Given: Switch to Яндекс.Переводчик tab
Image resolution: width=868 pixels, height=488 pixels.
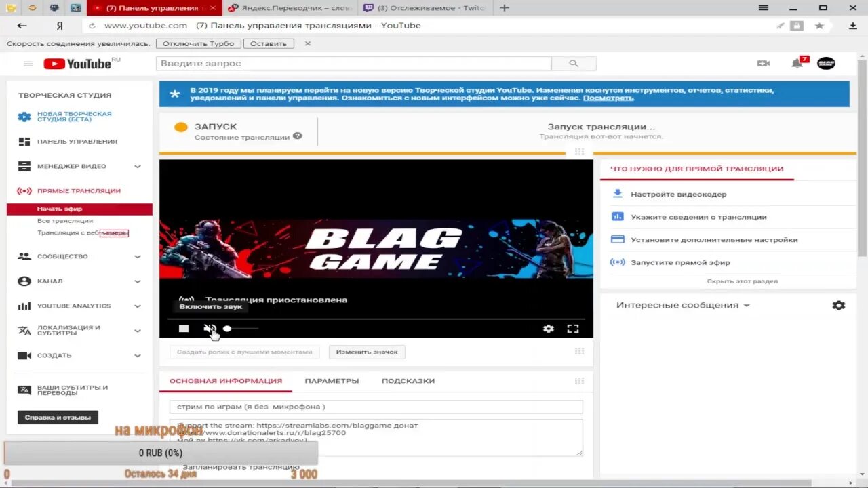Looking at the screenshot, I should click(290, 8).
